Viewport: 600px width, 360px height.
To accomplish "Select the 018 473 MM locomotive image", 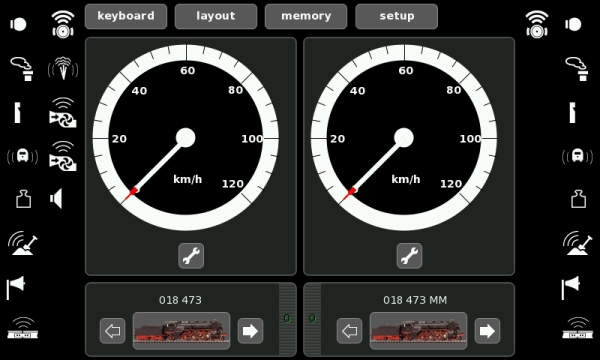I will (x=418, y=331).
